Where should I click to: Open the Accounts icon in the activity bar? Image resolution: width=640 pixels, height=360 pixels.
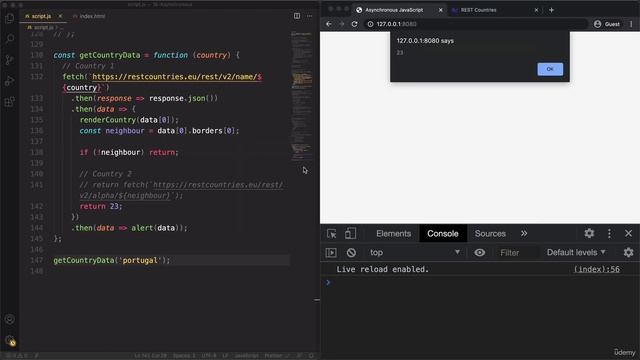[x=9, y=319]
